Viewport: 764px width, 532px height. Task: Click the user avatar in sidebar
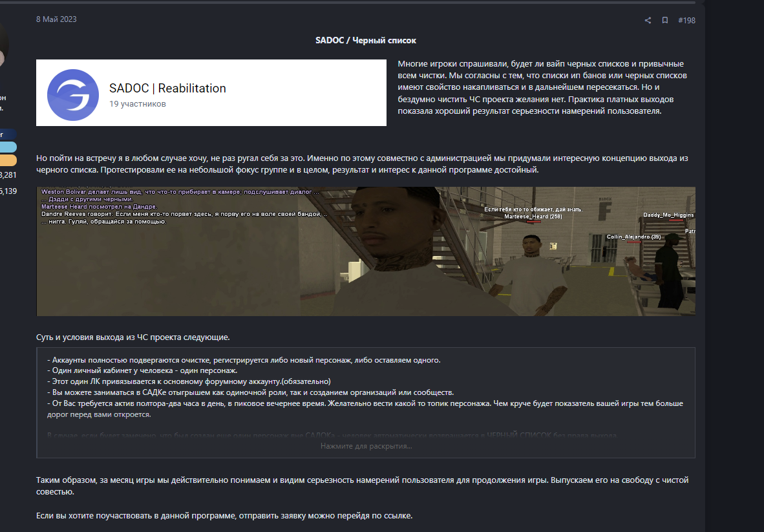tap(4, 42)
